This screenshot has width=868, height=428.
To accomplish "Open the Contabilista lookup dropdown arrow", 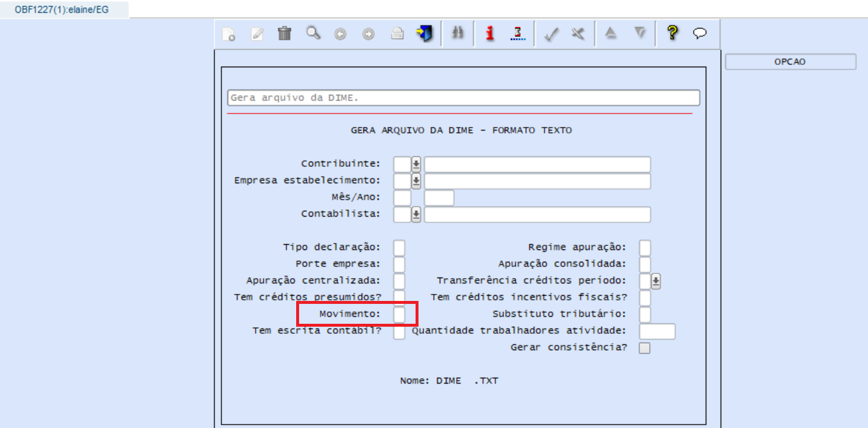I will [x=416, y=215].
